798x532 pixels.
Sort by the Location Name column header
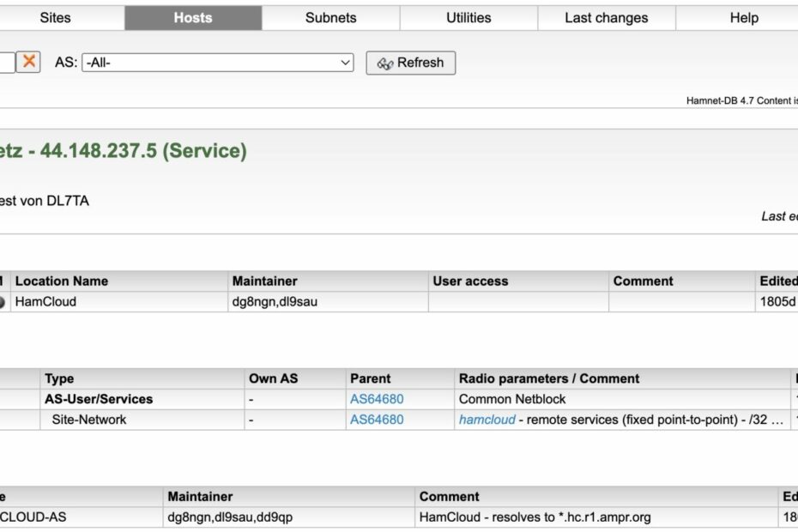click(x=62, y=281)
